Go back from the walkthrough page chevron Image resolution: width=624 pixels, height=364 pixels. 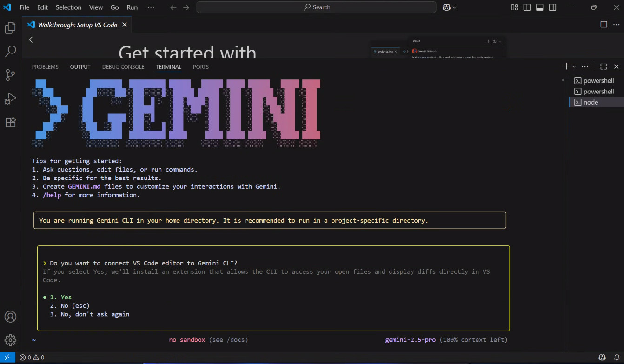coord(31,40)
